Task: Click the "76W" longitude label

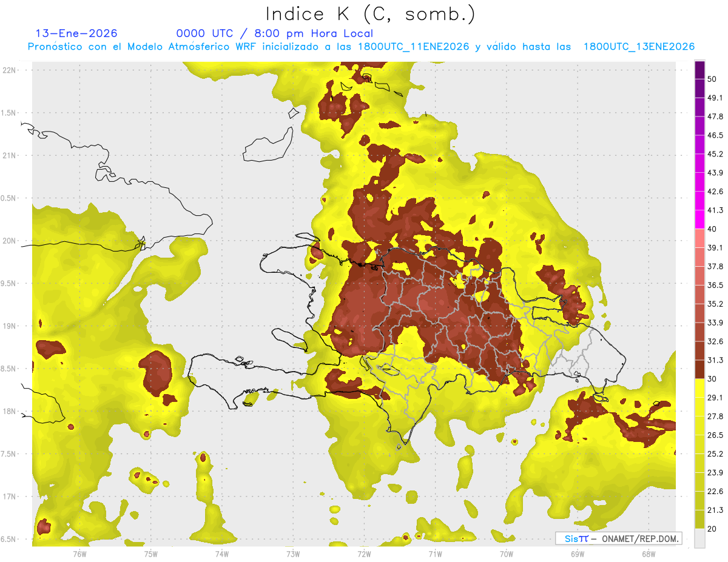Action: pos(79,554)
